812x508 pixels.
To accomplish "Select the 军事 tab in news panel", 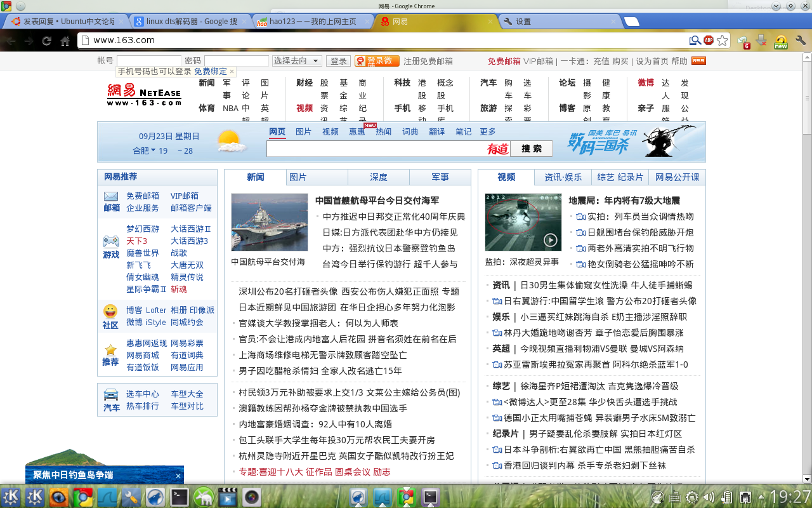I will coord(440,177).
